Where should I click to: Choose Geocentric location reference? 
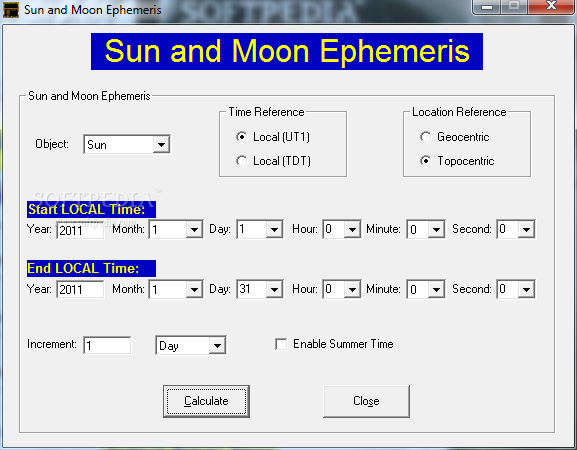[454, 137]
